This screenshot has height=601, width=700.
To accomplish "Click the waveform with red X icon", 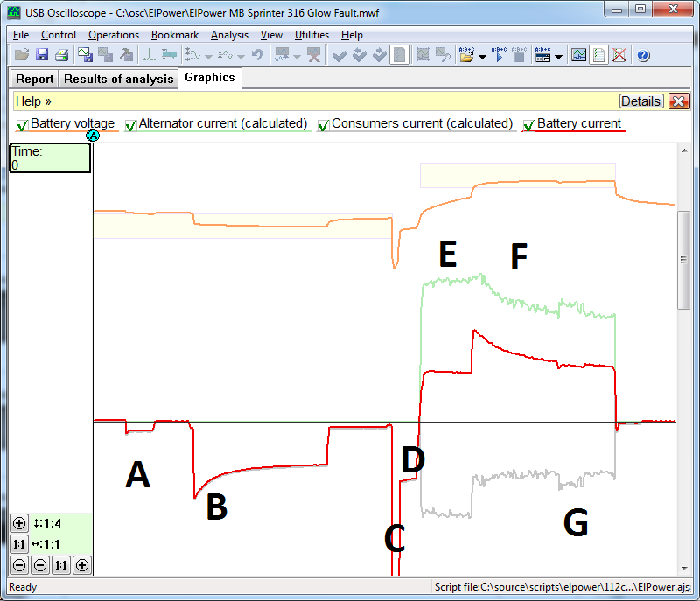I will point(314,55).
